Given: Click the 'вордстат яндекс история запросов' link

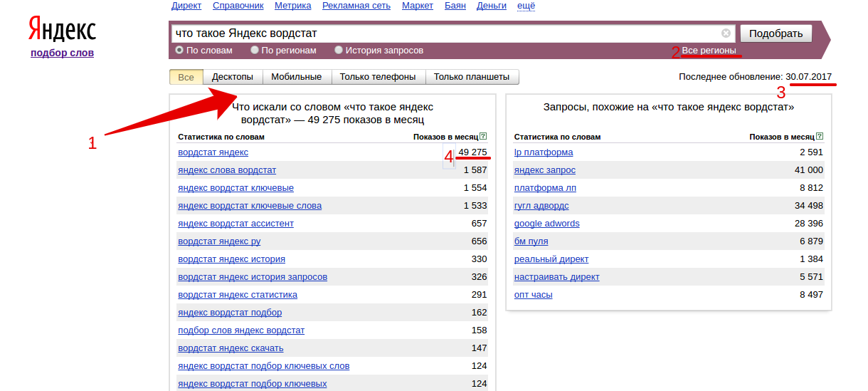Looking at the screenshot, I should [x=253, y=277].
